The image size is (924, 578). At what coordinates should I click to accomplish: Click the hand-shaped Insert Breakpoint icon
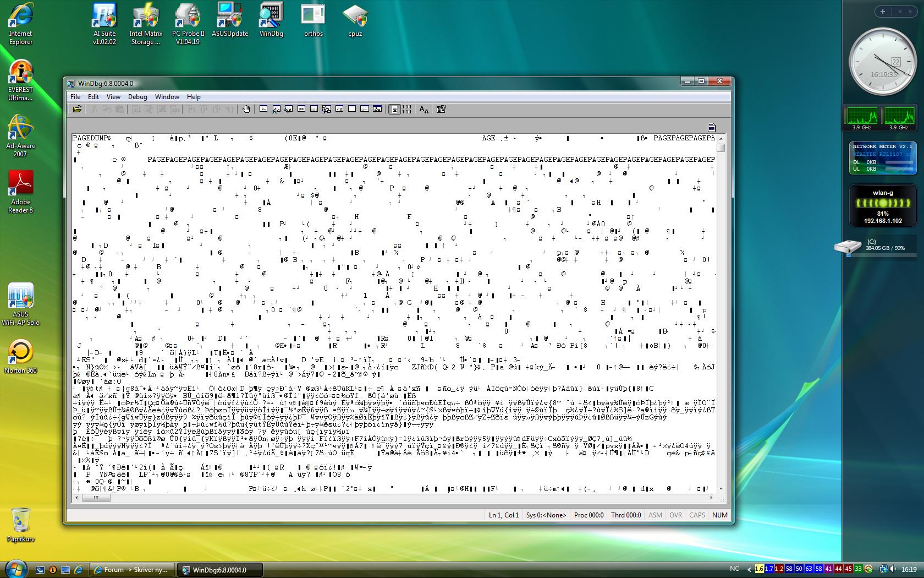(246, 110)
